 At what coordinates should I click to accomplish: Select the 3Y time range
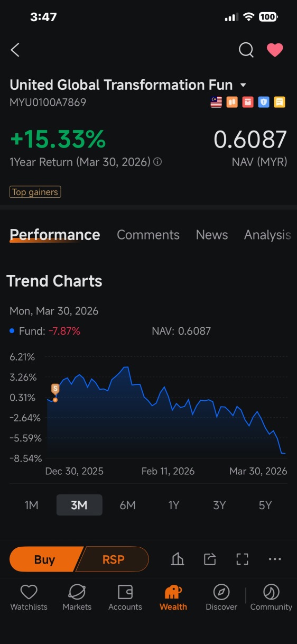coord(219,505)
